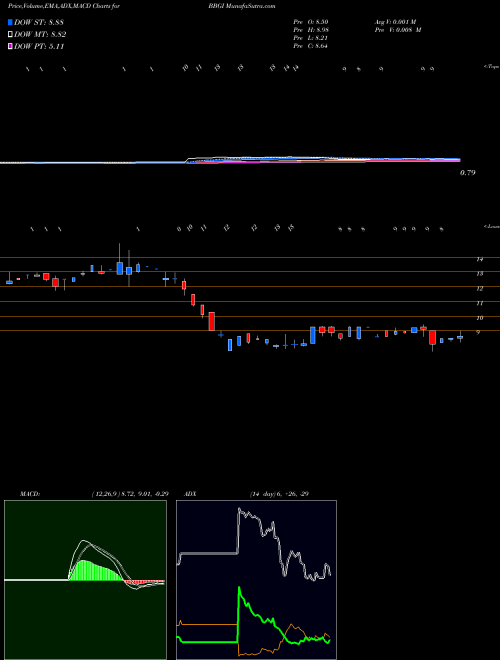Click the EMA lines band above price chart
The width and height of the screenshot is (500, 660).
pos(230,160)
